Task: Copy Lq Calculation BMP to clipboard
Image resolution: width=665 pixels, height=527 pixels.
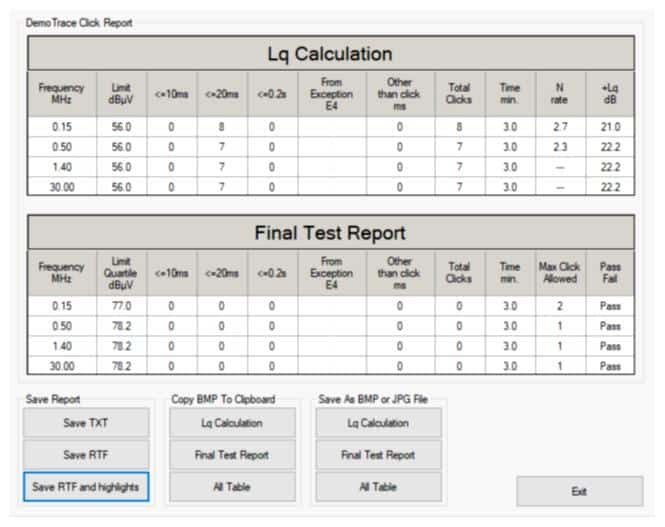Action: pyautogui.click(x=232, y=423)
